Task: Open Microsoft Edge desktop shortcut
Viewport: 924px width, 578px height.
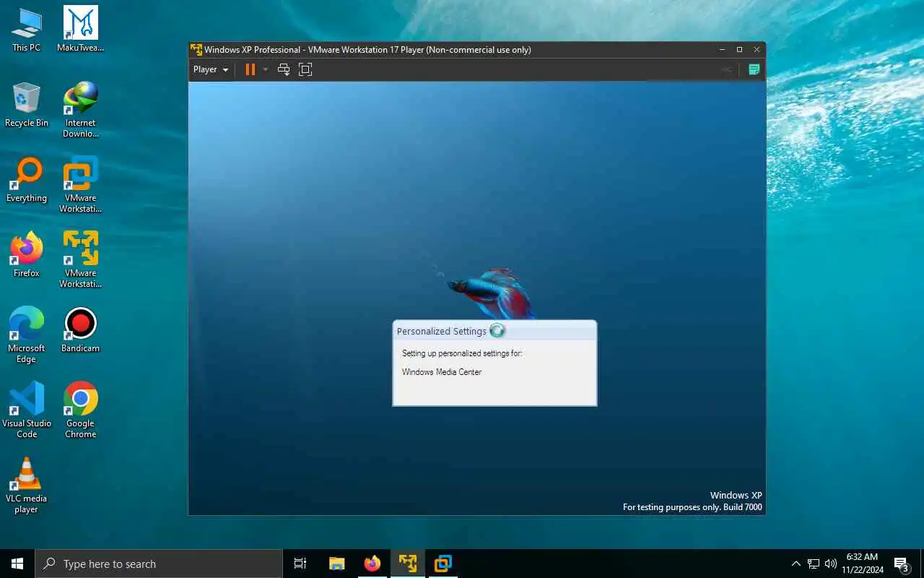Action: coord(27,335)
